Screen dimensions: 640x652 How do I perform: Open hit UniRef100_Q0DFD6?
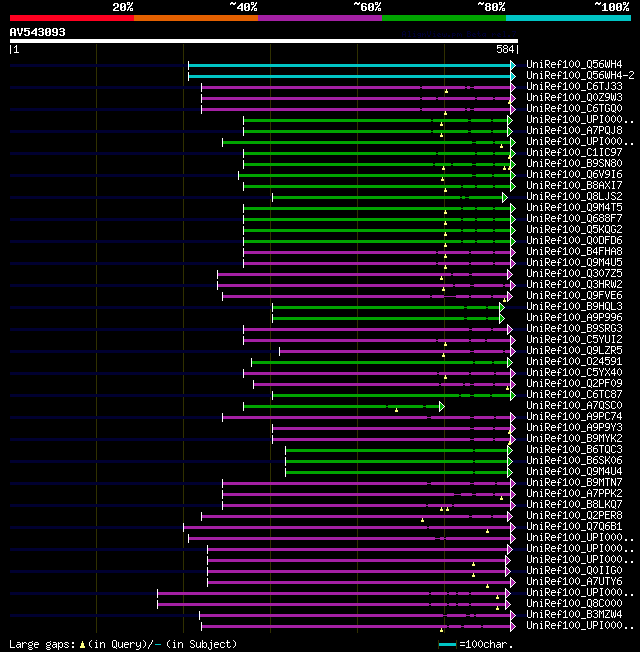click(x=574, y=240)
